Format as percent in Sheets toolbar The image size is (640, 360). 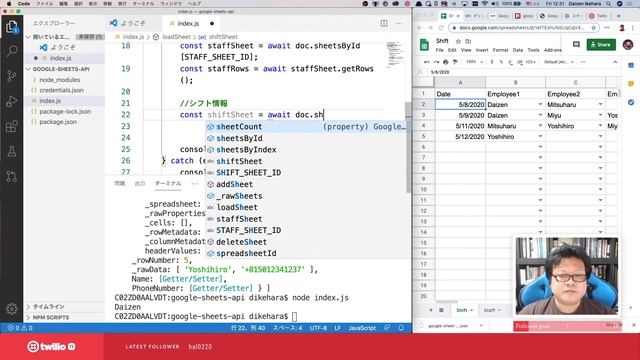pyautogui.click(x=501, y=62)
